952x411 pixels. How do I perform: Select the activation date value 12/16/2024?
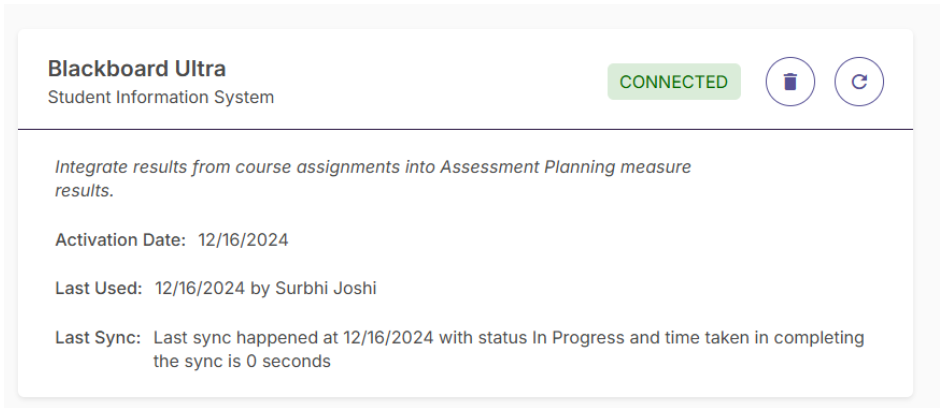point(243,240)
